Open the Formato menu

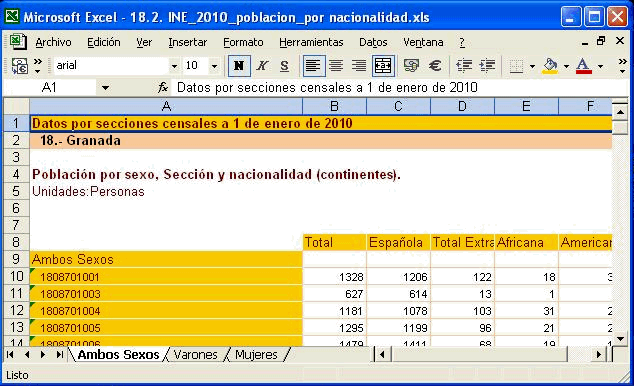[x=243, y=42]
